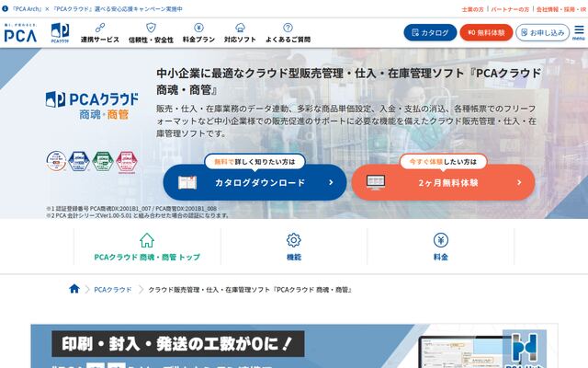Image resolution: width=588 pixels, height=368 pixels.
Task: Click the 今すぐ体験したい方は bubble
Action: (443, 162)
